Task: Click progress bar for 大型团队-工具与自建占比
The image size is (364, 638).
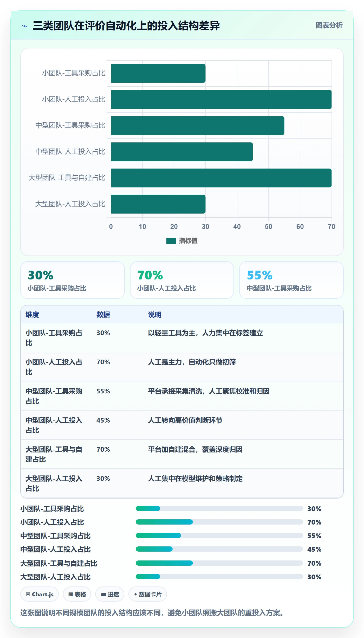Action: [x=219, y=563]
